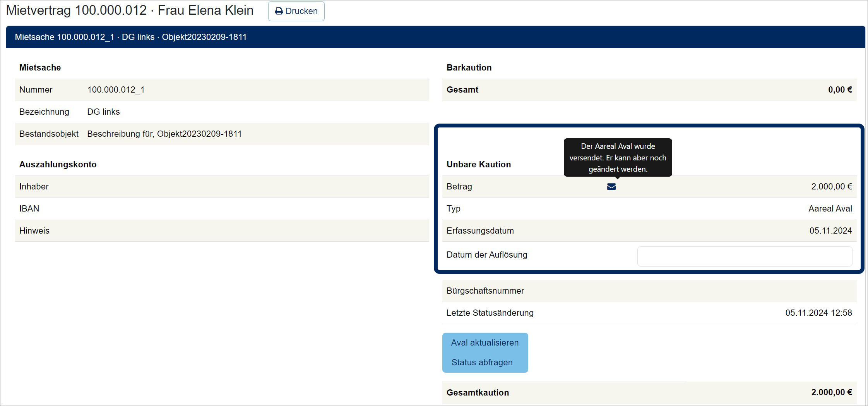Click the Bezeichnung value DG links

[103, 112]
